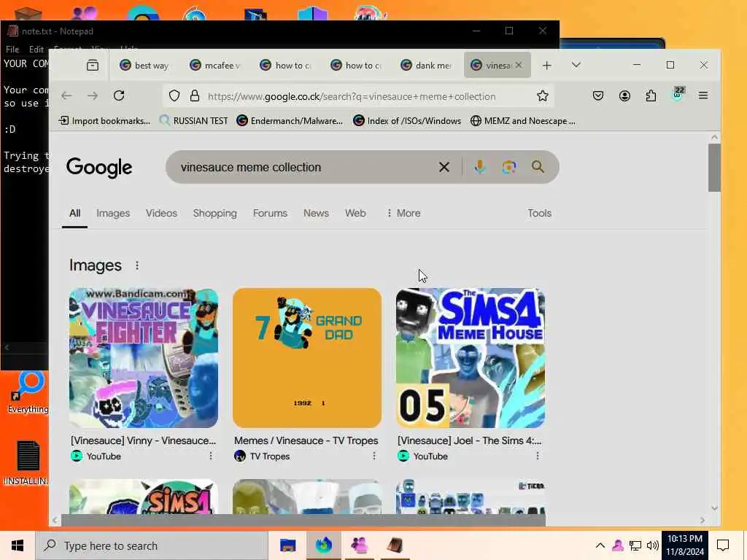Click the taskbar clock showing 10:13 PM

684,545
